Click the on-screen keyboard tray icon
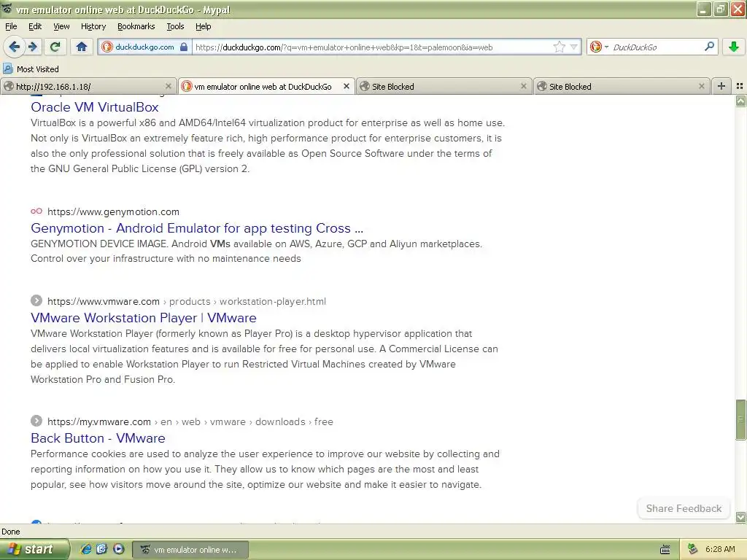Viewport: 747px width, 560px height. click(x=665, y=550)
